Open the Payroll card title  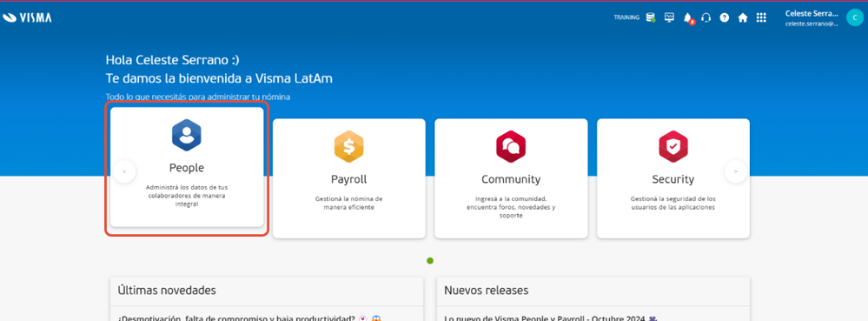pos(348,179)
